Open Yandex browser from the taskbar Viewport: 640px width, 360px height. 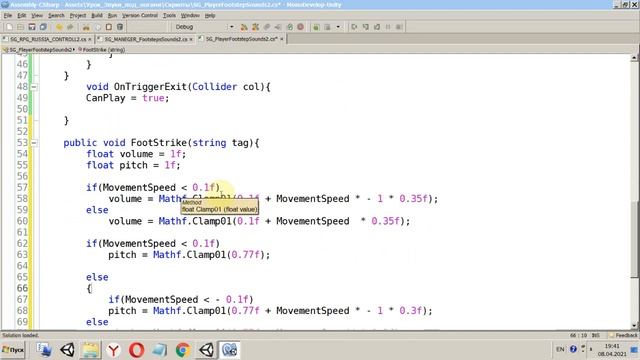point(113,350)
